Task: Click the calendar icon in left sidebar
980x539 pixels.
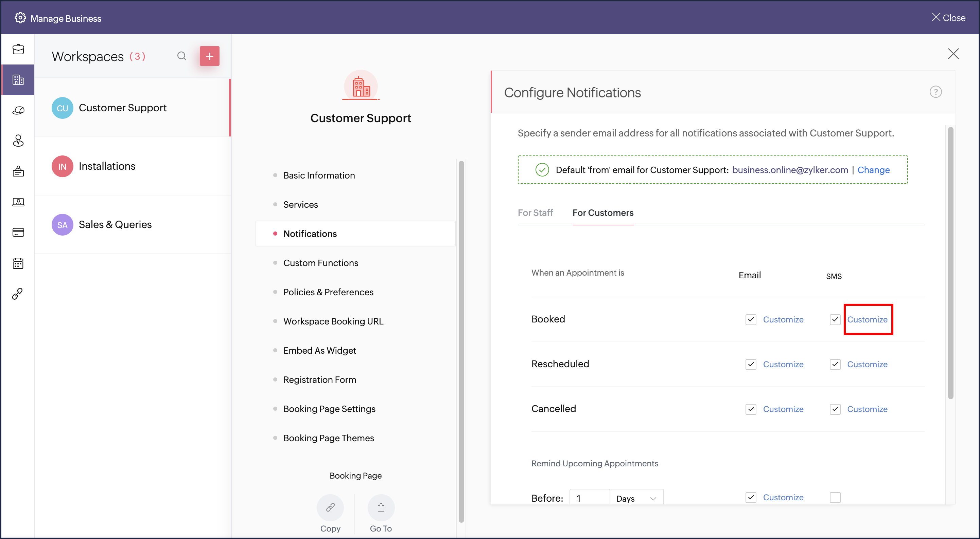Action: [x=18, y=263]
